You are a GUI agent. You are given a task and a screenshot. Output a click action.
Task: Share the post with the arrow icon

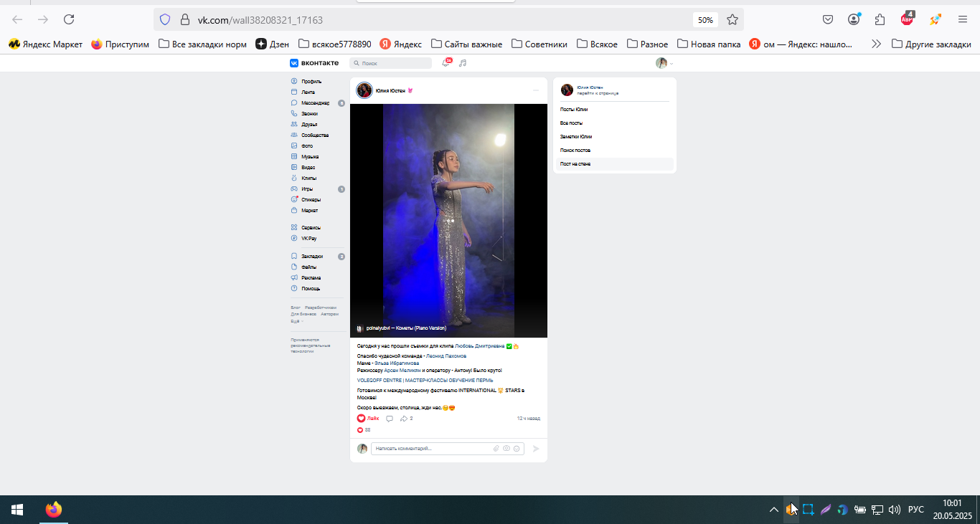coord(404,419)
